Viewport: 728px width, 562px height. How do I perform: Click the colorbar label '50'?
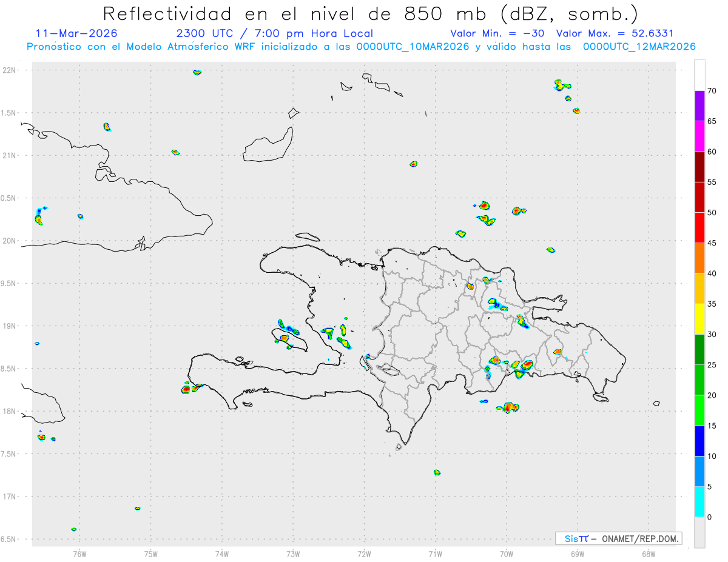pos(712,213)
